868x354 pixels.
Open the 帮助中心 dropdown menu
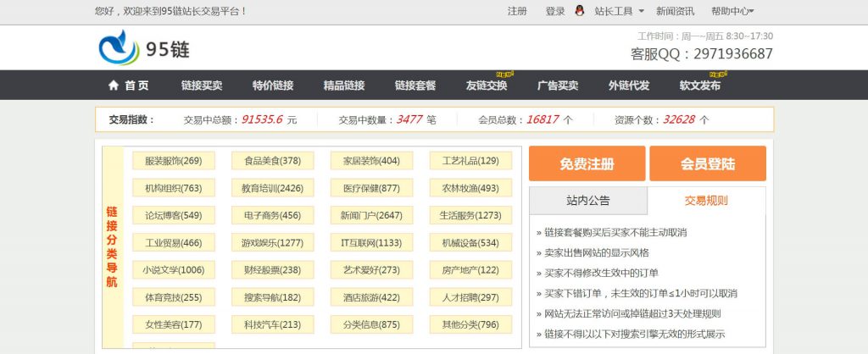732,11
